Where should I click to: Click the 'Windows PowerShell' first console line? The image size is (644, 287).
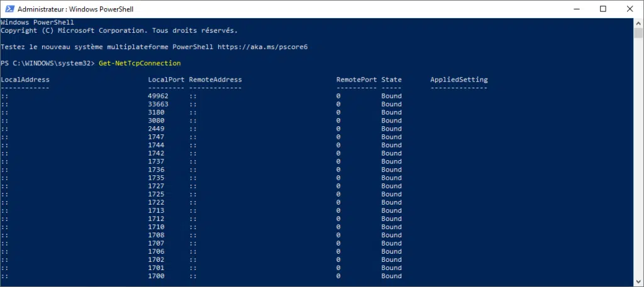(37, 23)
